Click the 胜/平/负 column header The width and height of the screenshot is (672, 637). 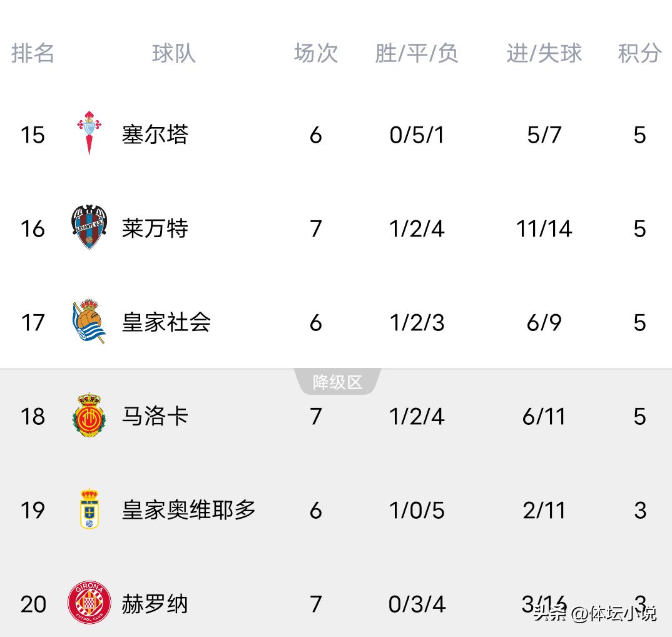[x=417, y=54]
